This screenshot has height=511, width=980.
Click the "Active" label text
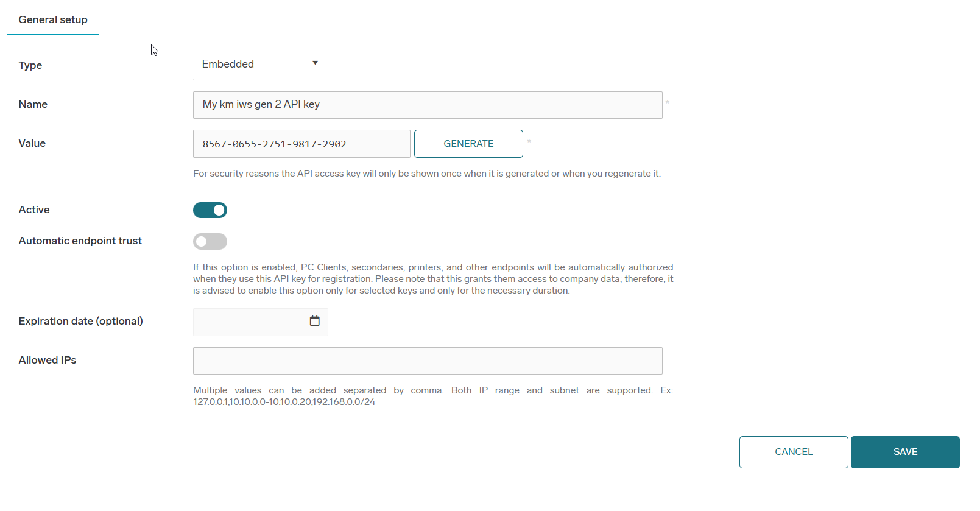coord(34,210)
